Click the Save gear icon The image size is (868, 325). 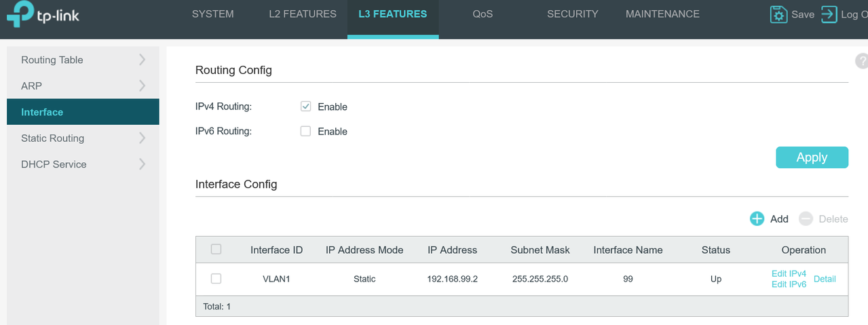point(778,14)
